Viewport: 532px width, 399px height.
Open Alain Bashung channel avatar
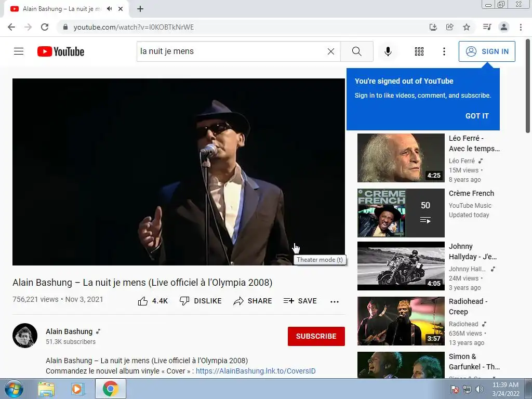tap(25, 336)
